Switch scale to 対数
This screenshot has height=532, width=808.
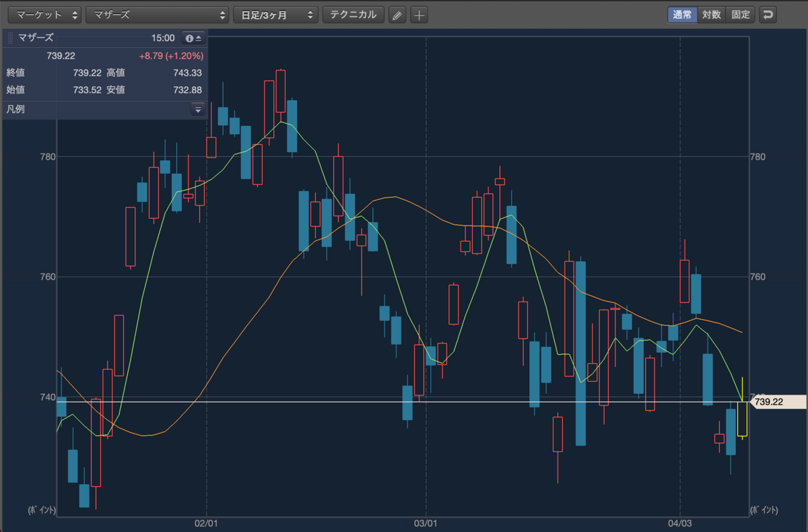(711, 15)
